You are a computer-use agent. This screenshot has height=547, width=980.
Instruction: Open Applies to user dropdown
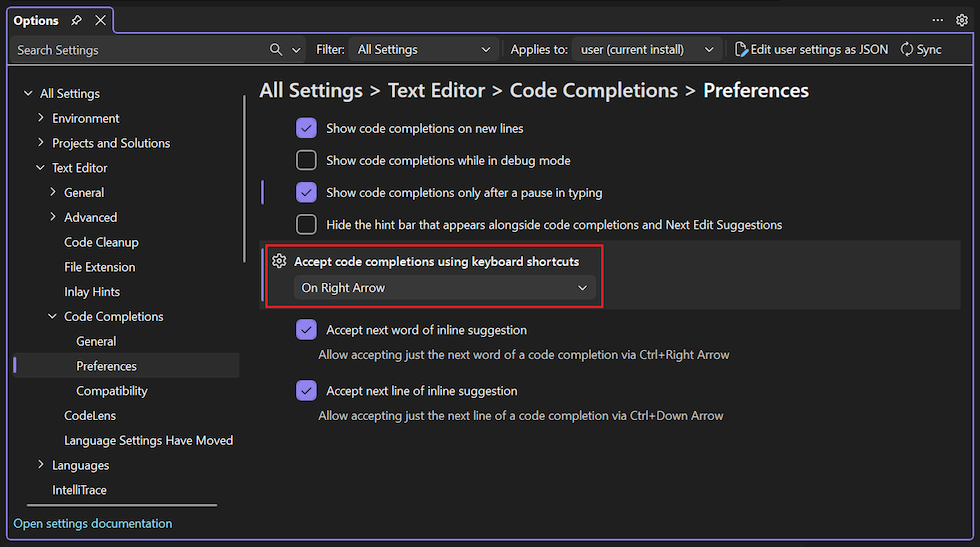647,49
